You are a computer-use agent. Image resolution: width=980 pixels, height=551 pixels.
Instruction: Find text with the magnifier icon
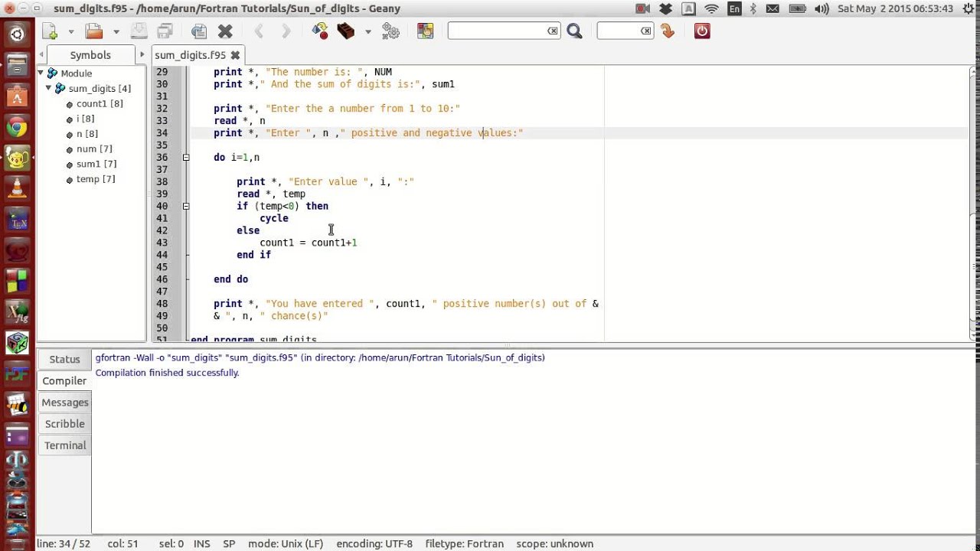pos(575,31)
